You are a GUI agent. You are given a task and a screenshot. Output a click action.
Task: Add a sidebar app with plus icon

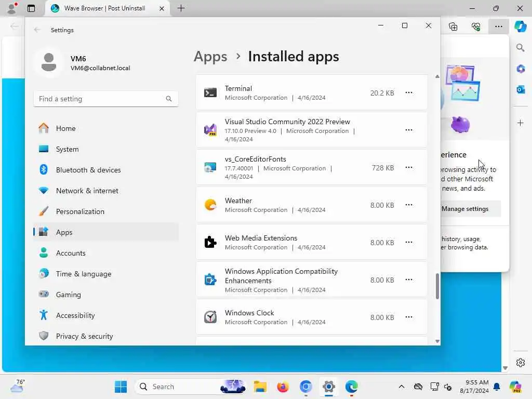click(521, 123)
